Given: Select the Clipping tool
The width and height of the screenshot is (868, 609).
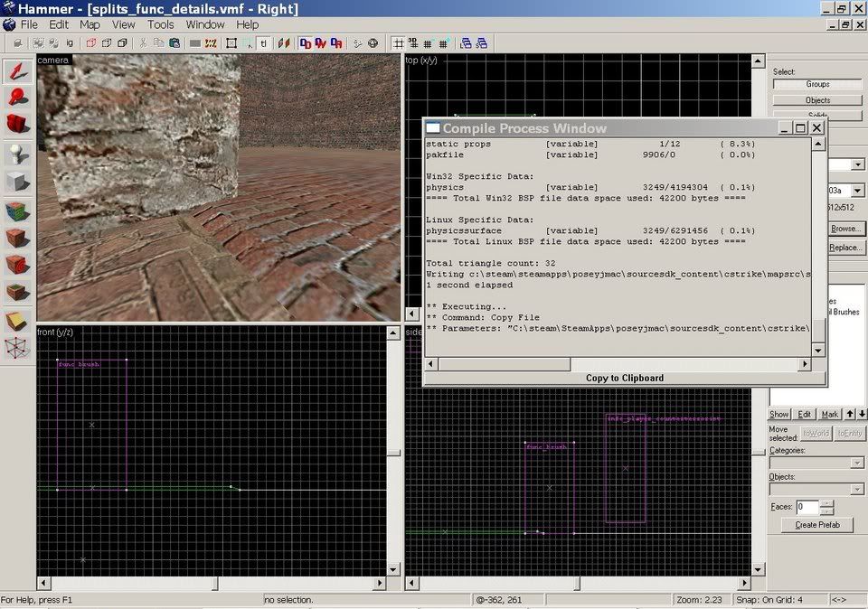Looking at the screenshot, I should [x=18, y=321].
